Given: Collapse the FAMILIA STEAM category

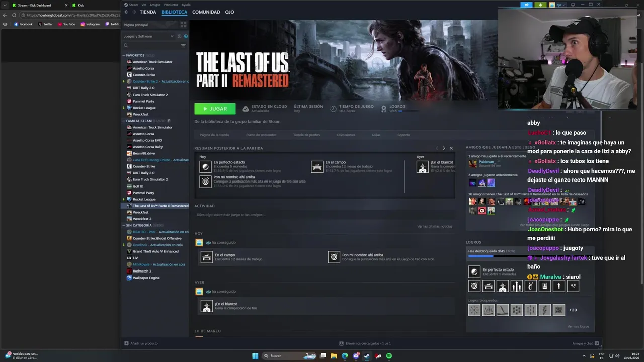Looking at the screenshot, I should [x=124, y=121].
